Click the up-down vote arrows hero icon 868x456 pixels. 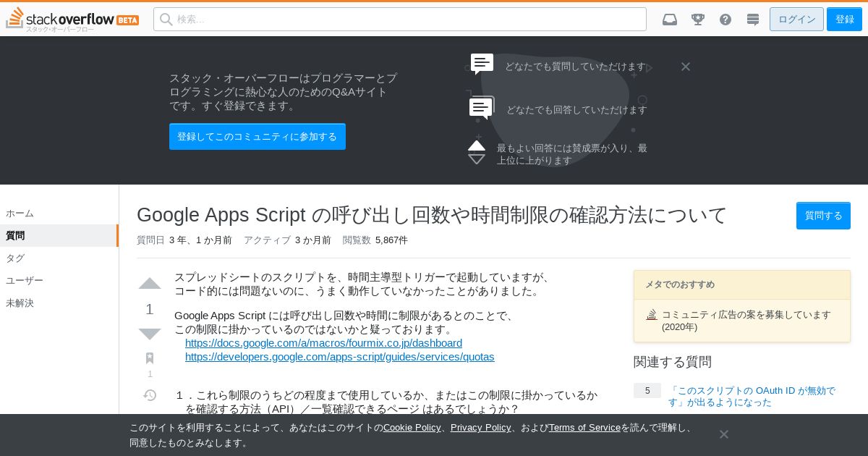[x=477, y=152]
